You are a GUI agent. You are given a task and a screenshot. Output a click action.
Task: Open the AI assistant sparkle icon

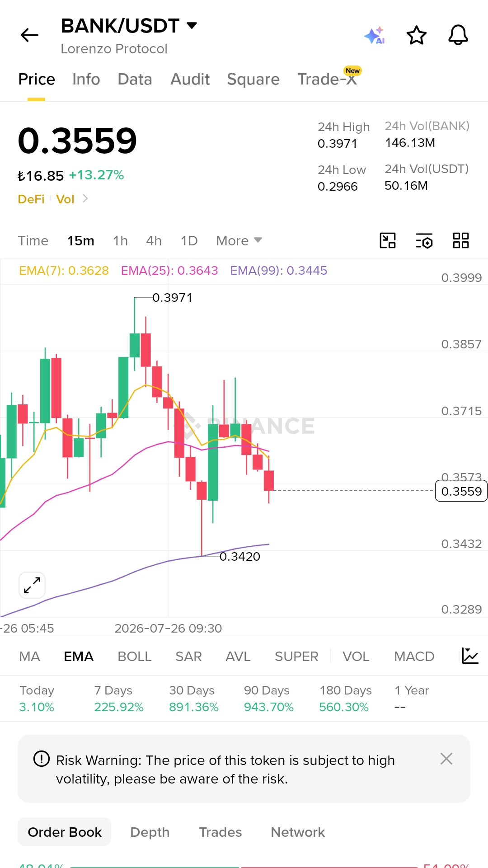coord(375,35)
